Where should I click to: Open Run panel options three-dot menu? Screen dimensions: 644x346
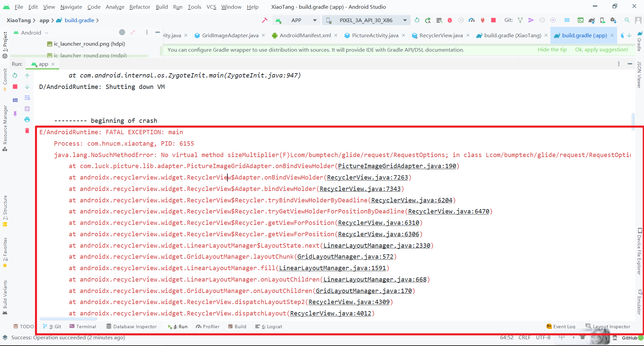(619, 64)
